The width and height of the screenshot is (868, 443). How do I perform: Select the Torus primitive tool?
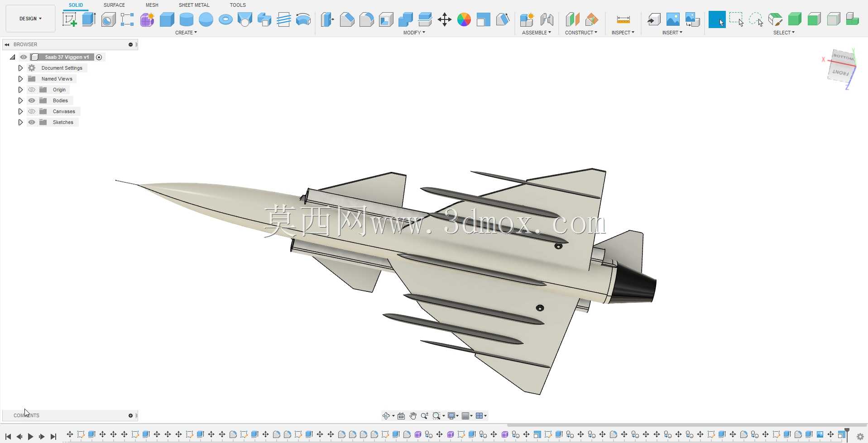coord(225,19)
